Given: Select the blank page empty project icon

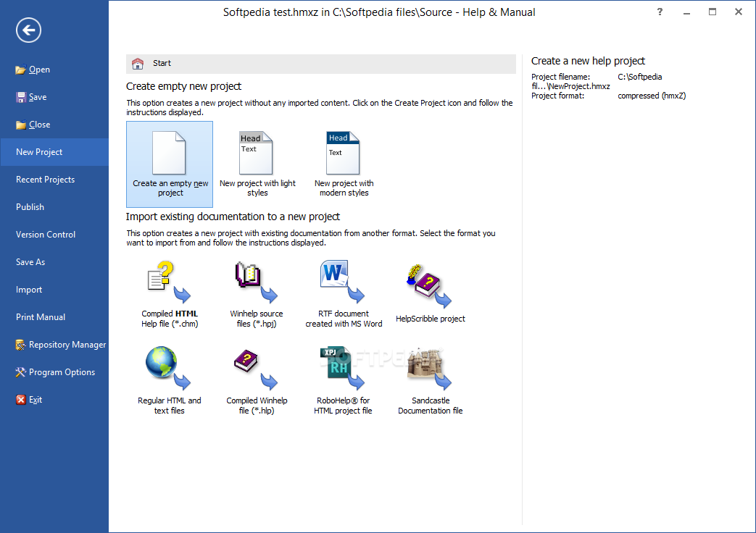Looking at the screenshot, I should click(x=169, y=153).
